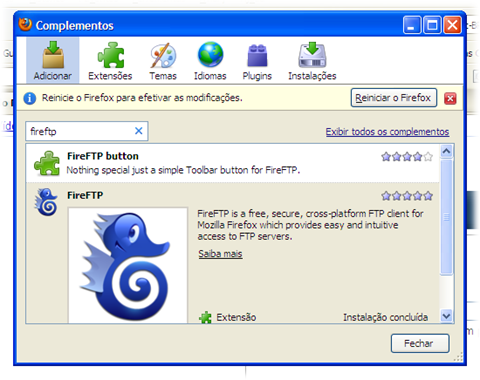The width and height of the screenshot is (480, 380).
Task: Click the FireFTP five-star rating
Action: tap(407, 196)
